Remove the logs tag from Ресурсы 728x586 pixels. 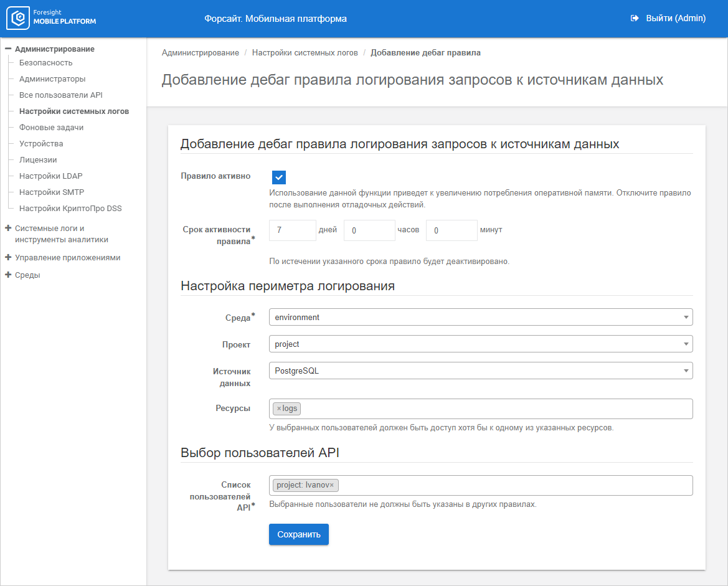click(279, 409)
